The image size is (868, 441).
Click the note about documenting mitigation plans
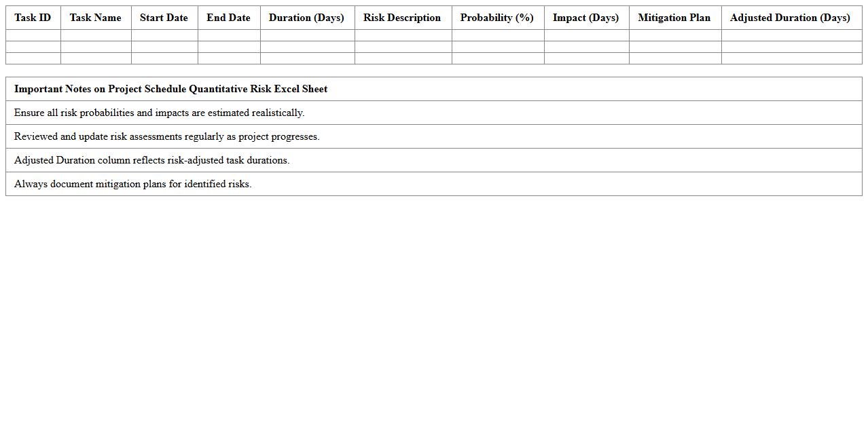(132, 184)
